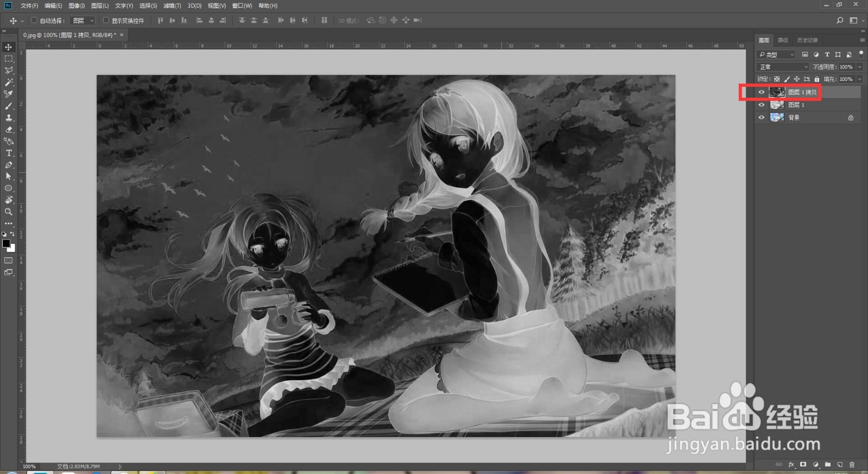The image size is (868, 474).
Task: Click the lock all padlock icon
Action: click(x=817, y=79)
